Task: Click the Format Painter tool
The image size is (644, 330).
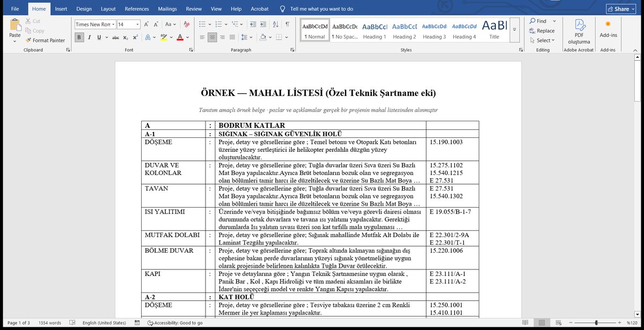Action: [x=45, y=40]
